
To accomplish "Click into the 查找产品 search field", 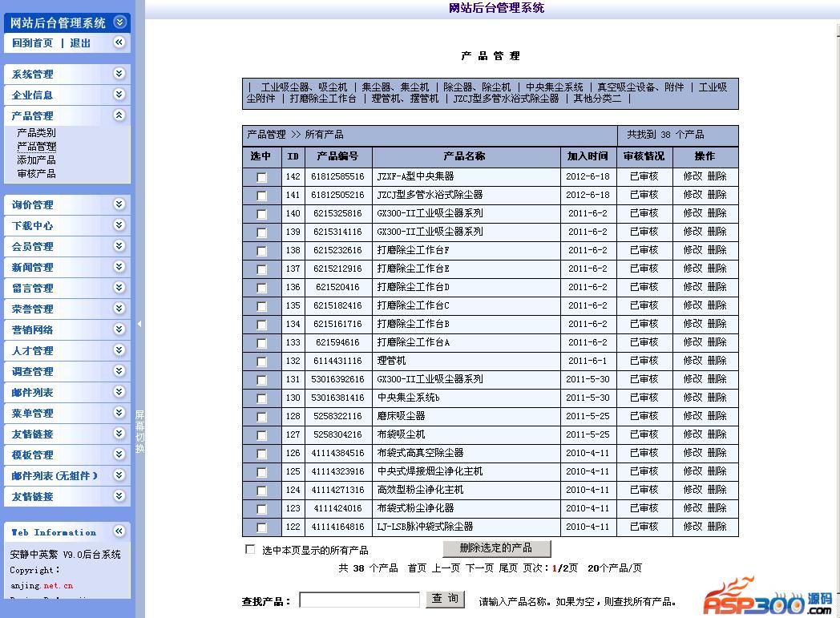I will (359, 600).
